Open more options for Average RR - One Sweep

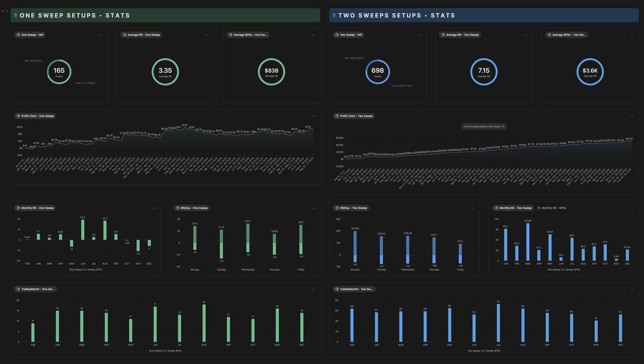(x=207, y=35)
